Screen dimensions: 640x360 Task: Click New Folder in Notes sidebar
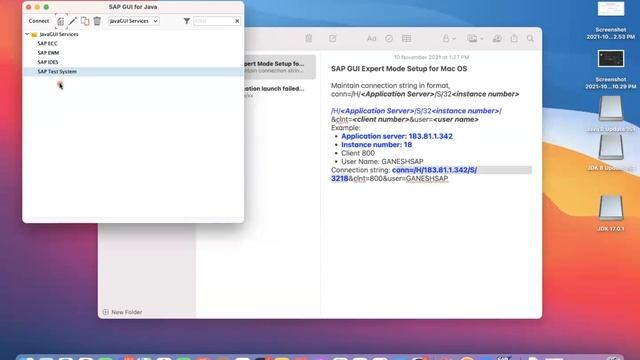tap(122, 312)
